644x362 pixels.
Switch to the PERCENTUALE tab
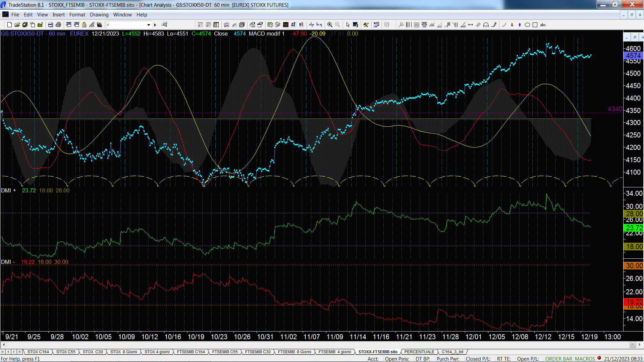click(x=419, y=352)
